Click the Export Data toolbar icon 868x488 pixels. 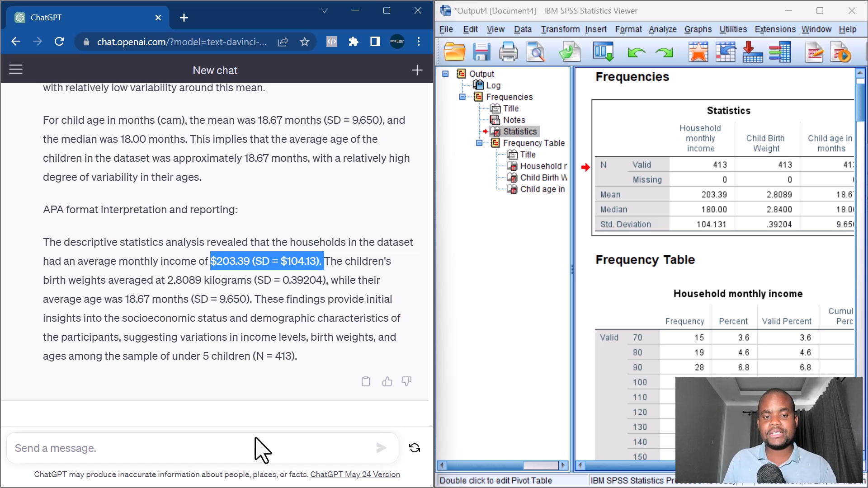tap(752, 52)
